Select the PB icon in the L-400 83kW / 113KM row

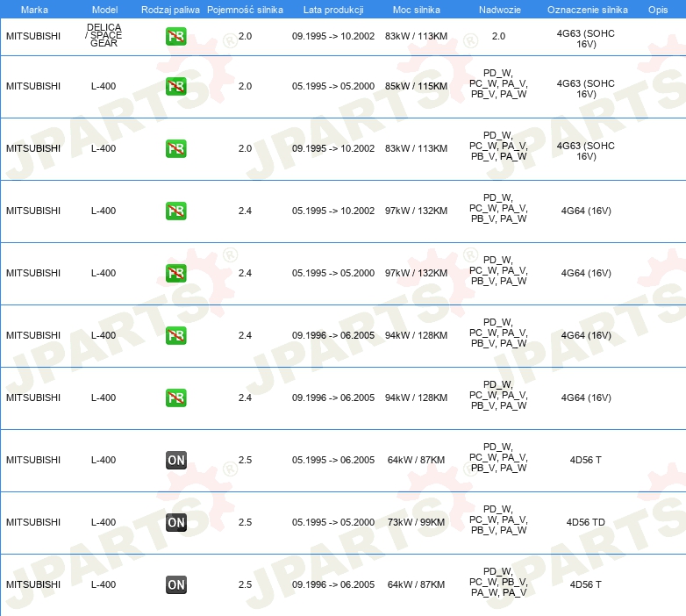coord(175,149)
